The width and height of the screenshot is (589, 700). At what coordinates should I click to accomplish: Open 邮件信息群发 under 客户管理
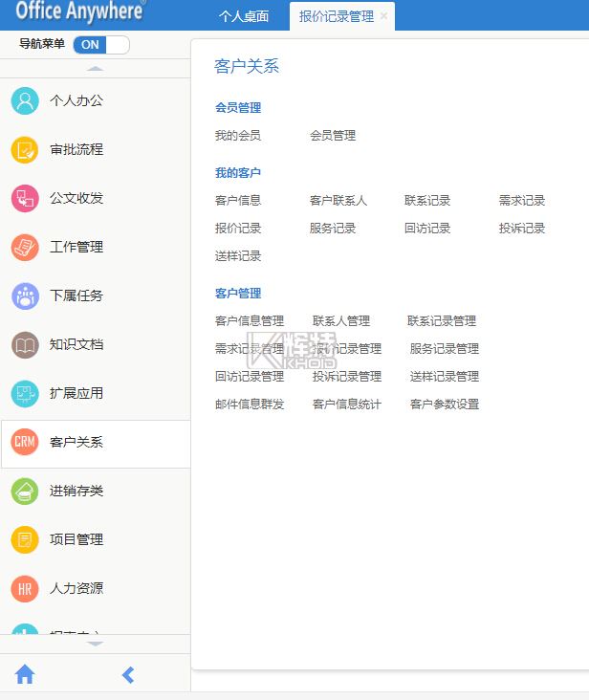click(x=250, y=405)
